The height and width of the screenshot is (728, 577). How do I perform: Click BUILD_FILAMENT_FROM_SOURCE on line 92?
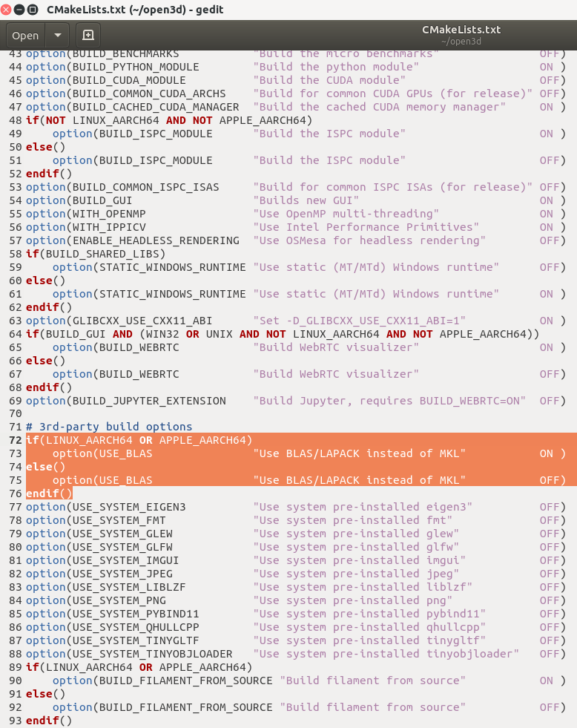[x=186, y=707]
